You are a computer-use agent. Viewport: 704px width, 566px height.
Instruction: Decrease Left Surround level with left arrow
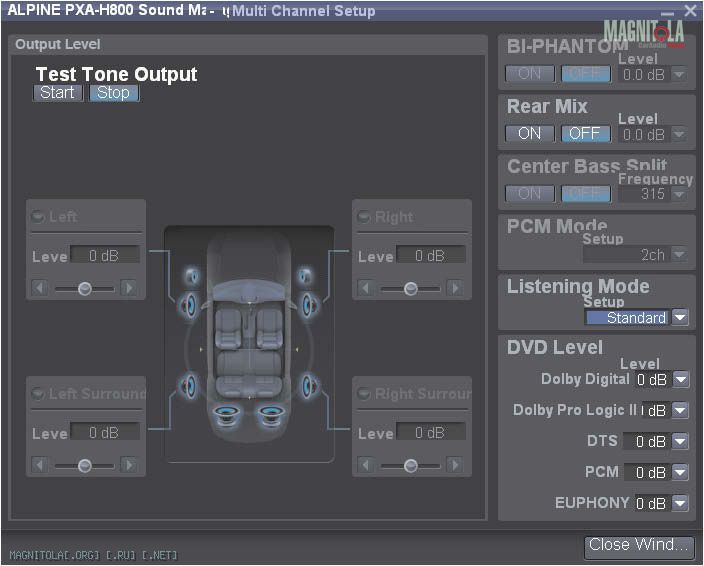coord(40,465)
